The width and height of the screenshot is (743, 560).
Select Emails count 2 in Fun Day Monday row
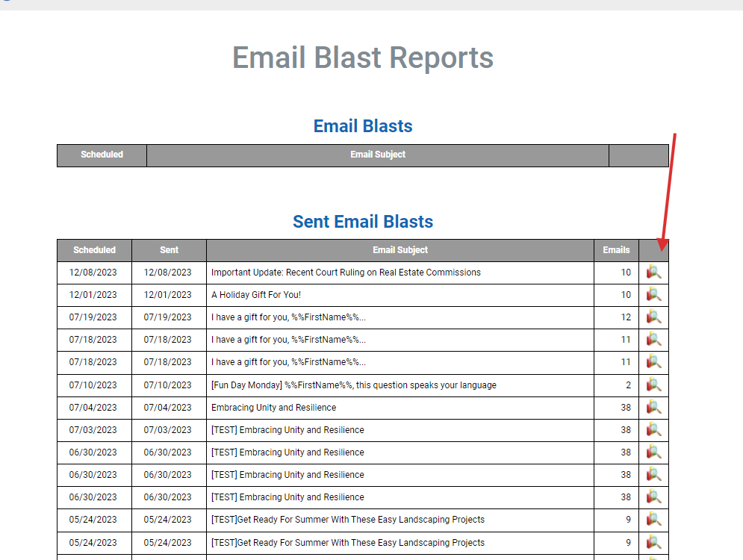[628, 385]
